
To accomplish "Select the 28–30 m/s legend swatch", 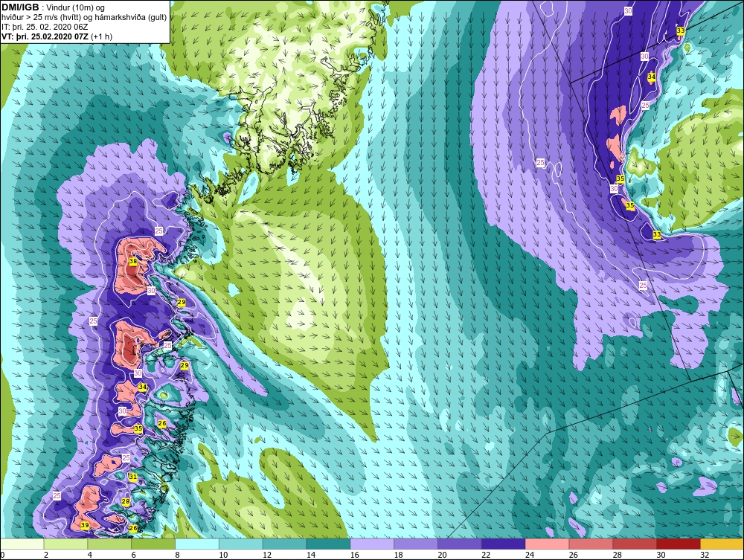I will tap(635, 544).
